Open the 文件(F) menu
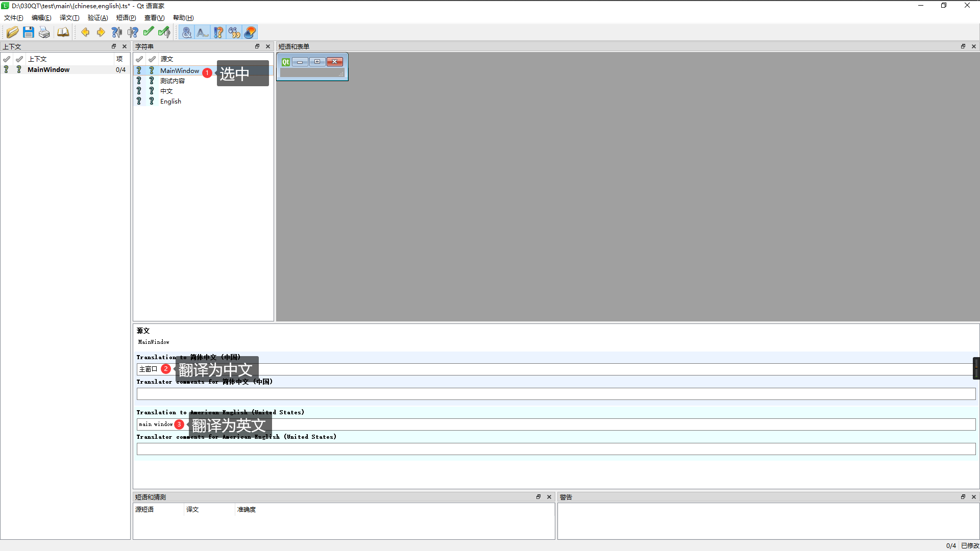 click(14, 18)
